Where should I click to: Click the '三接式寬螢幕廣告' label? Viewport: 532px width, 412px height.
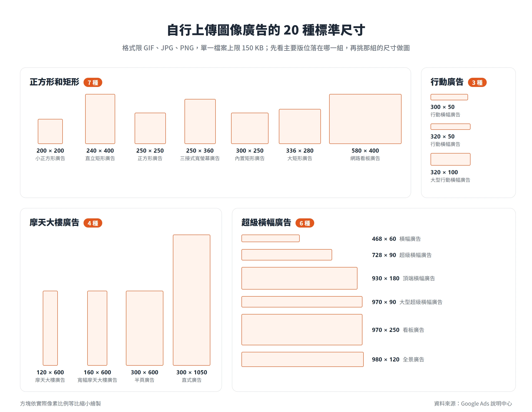tap(200, 158)
